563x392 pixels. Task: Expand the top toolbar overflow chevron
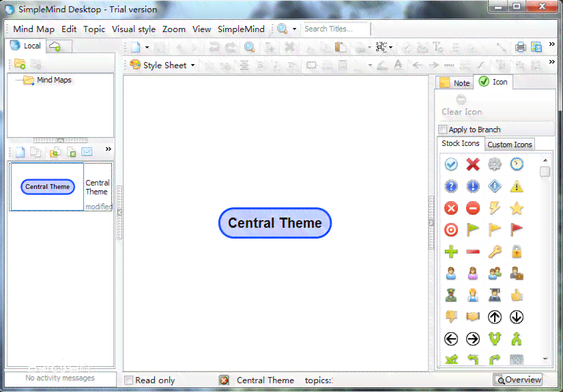click(x=552, y=44)
